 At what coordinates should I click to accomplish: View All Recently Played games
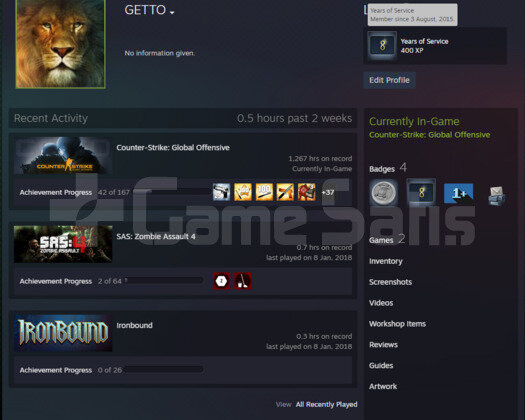(326, 404)
